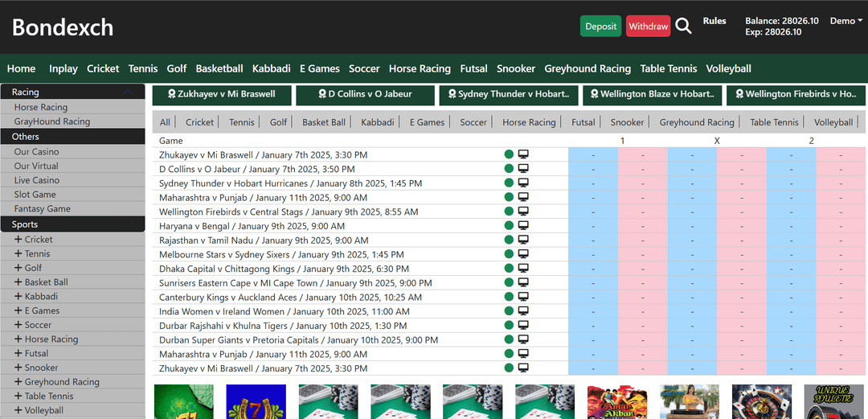Image resolution: width=868 pixels, height=419 pixels.
Task: Click the green Deposit button
Action: point(600,26)
